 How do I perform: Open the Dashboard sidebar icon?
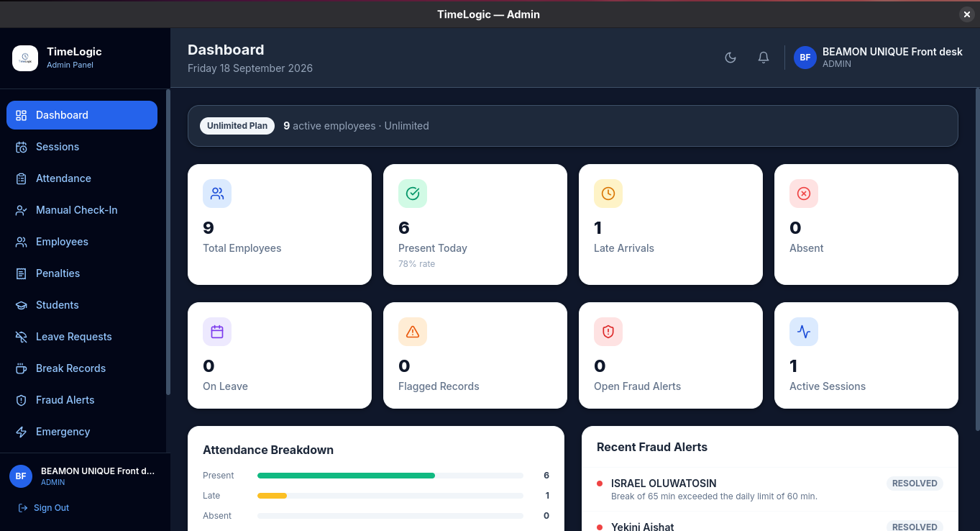[x=21, y=115]
